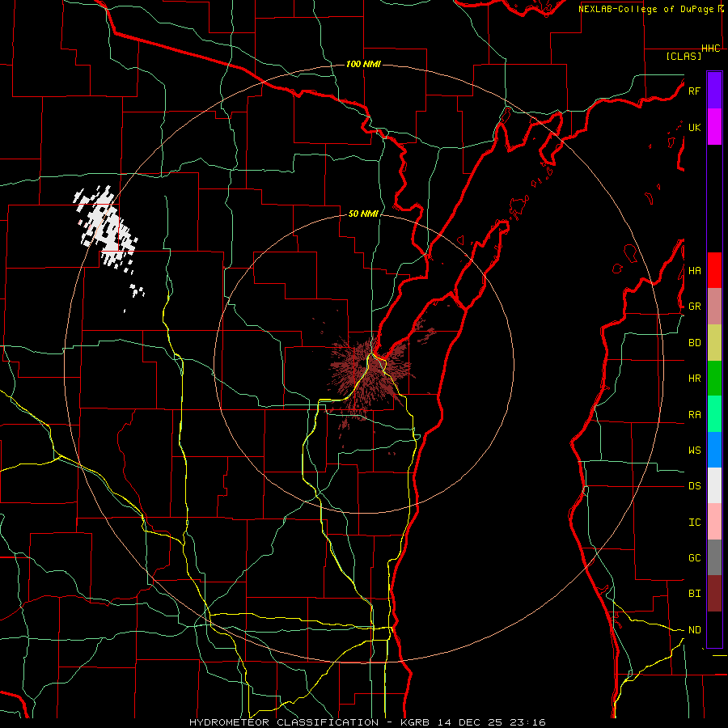The image size is (728, 728).
Task: Click the WS legend label
Action: (694, 451)
